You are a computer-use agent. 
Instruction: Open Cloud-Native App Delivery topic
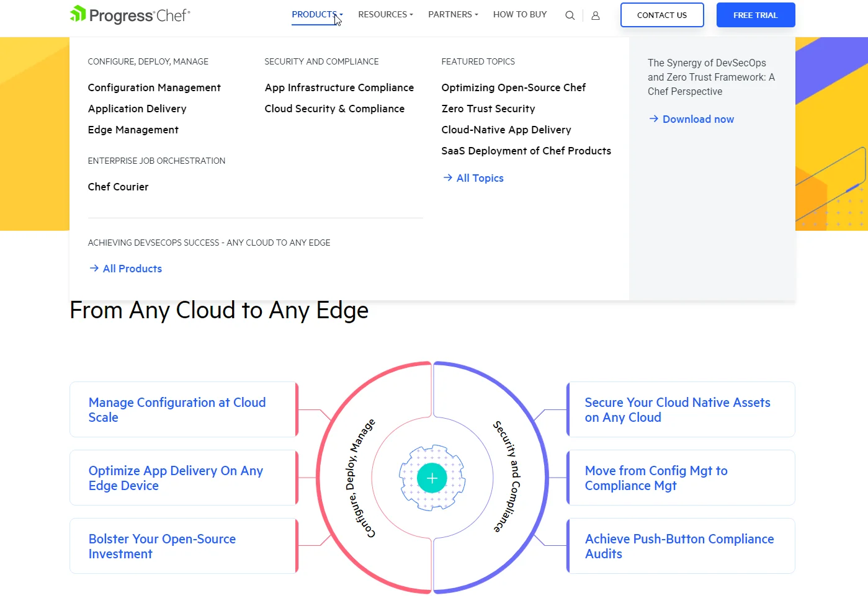click(x=506, y=130)
